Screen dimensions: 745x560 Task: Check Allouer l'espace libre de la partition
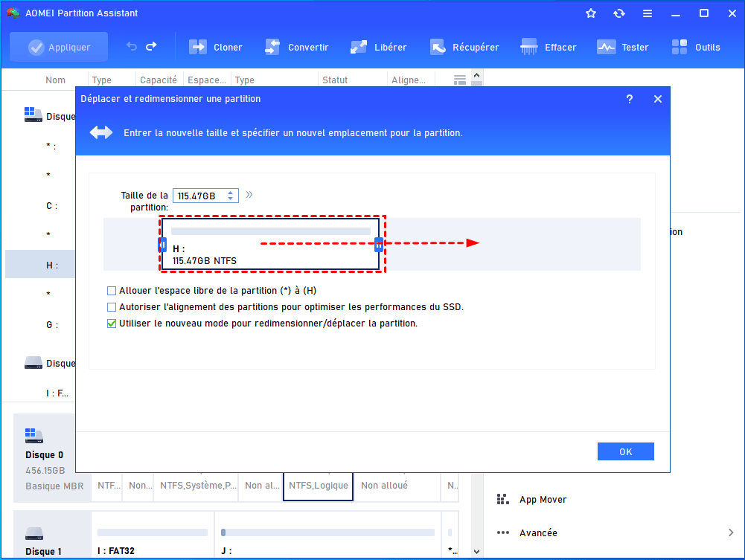tap(112, 291)
